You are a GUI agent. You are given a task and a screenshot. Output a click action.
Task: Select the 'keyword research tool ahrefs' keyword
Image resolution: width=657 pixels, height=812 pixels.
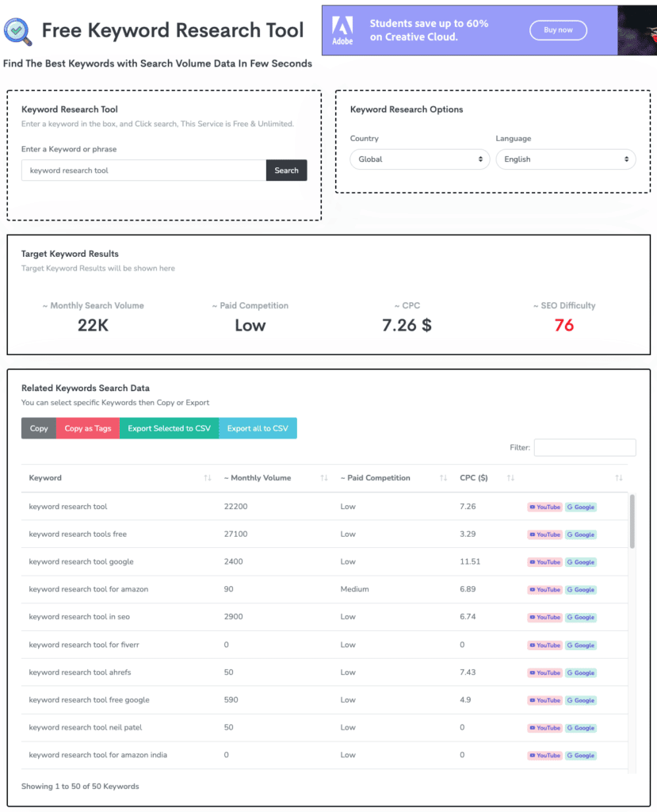(80, 672)
